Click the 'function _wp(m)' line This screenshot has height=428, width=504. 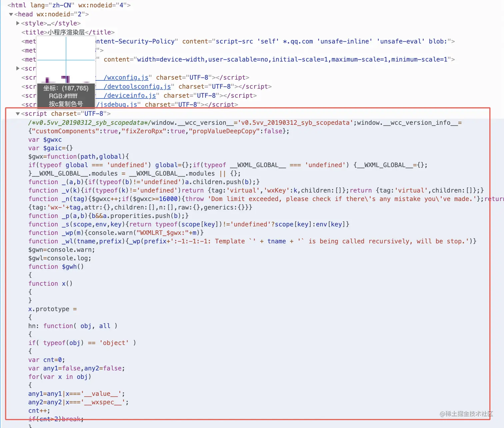coord(116,233)
